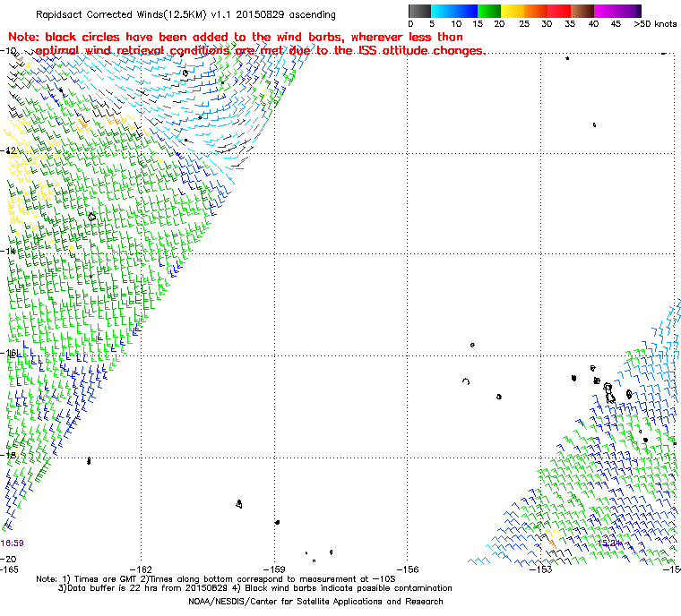Click the longitude label '-153'
The height and width of the screenshot is (616, 681).
tap(541, 569)
